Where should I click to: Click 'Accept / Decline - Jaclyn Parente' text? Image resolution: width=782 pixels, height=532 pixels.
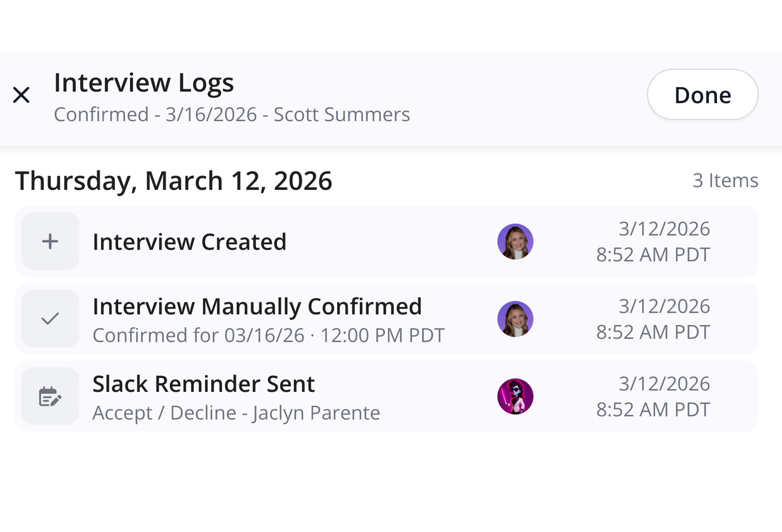236,413
